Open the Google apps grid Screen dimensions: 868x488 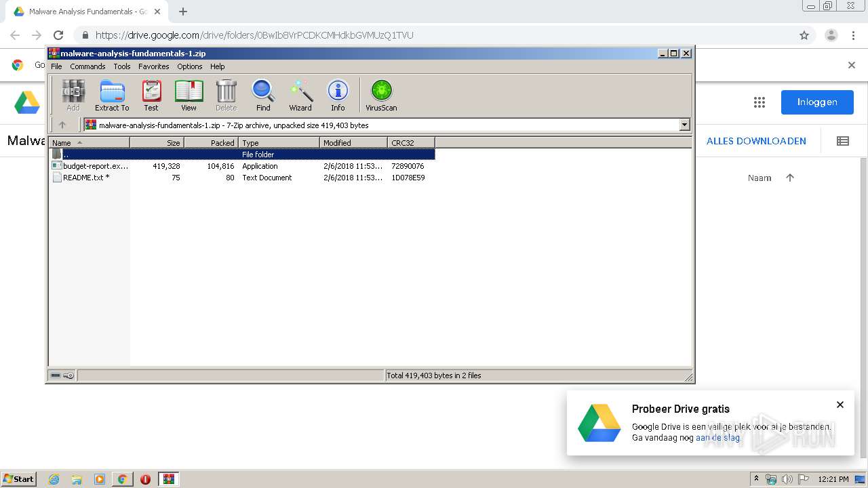click(x=759, y=102)
